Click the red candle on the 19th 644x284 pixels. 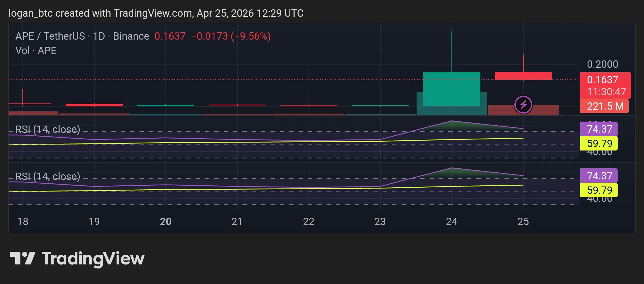point(94,105)
